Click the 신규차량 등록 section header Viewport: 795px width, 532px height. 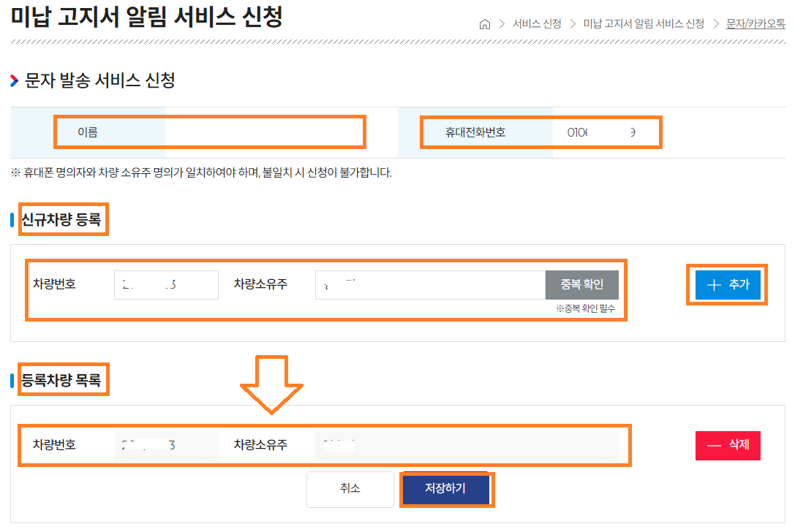(62, 219)
